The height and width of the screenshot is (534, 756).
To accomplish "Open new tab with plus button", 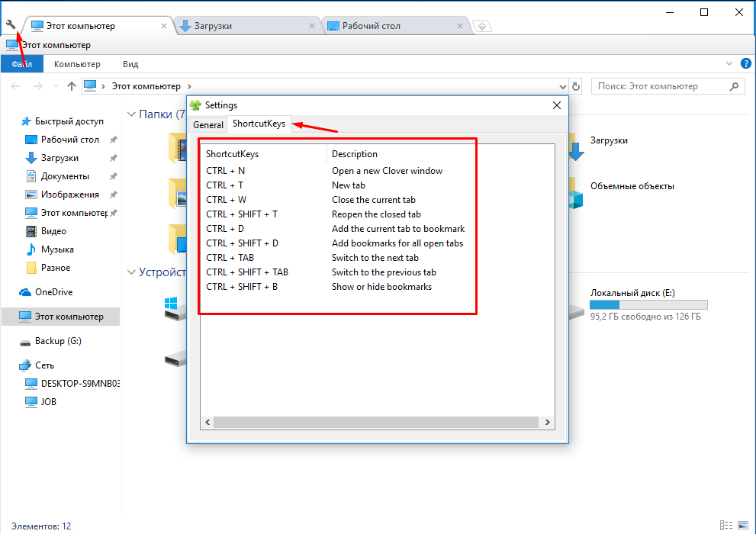I will coord(481,26).
